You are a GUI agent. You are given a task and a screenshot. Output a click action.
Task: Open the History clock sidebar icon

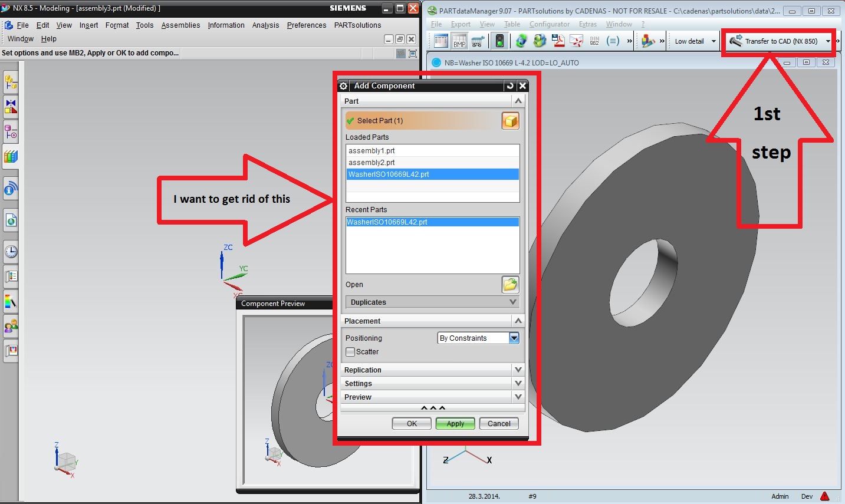pos(11,252)
